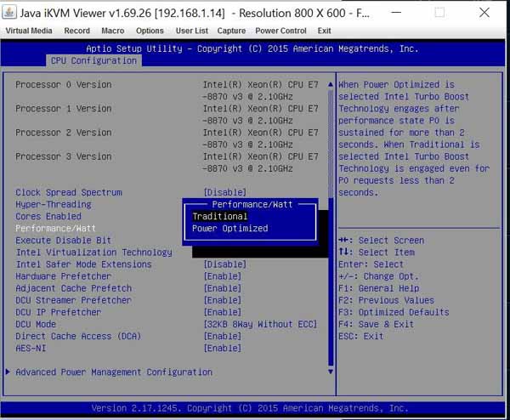Select the CPU Configuration tab
The width and height of the screenshot is (510, 420).
click(93, 60)
